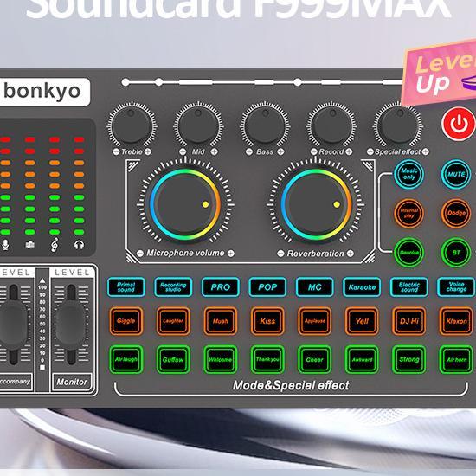Click the large Microphone volume dial
This screenshot has width=476, height=476.
tap(185, 204)
